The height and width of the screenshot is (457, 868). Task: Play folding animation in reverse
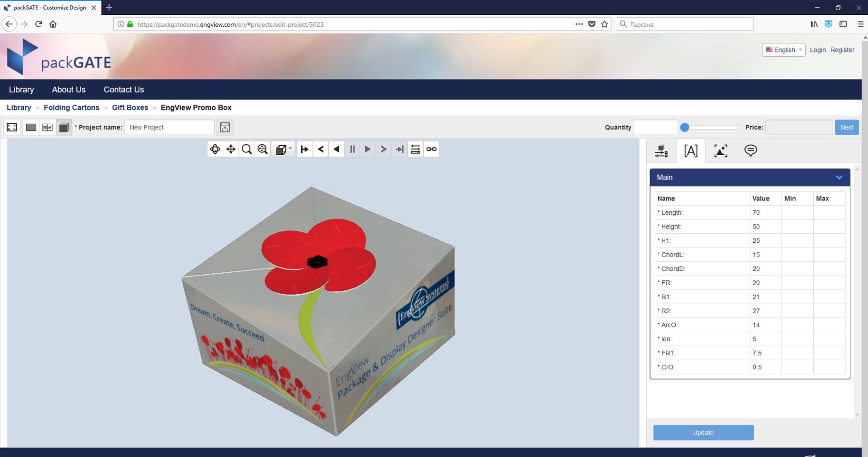(x=336, y=149)
